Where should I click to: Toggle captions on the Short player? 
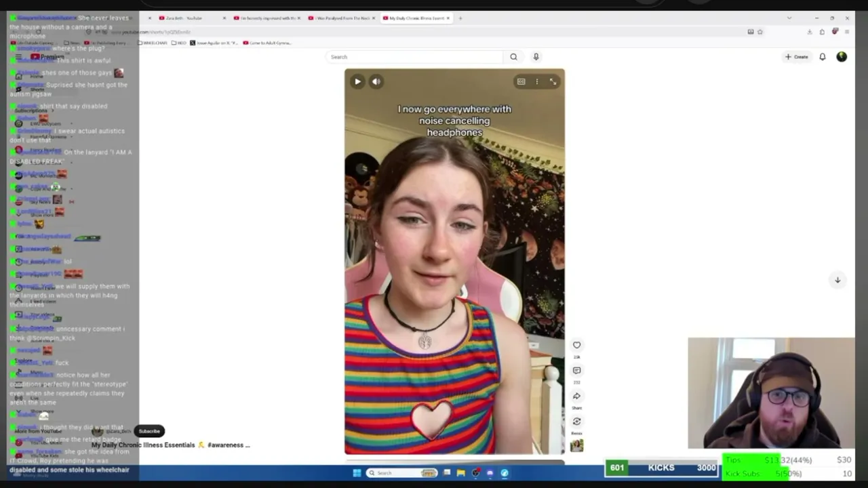(x=521, y=81)
